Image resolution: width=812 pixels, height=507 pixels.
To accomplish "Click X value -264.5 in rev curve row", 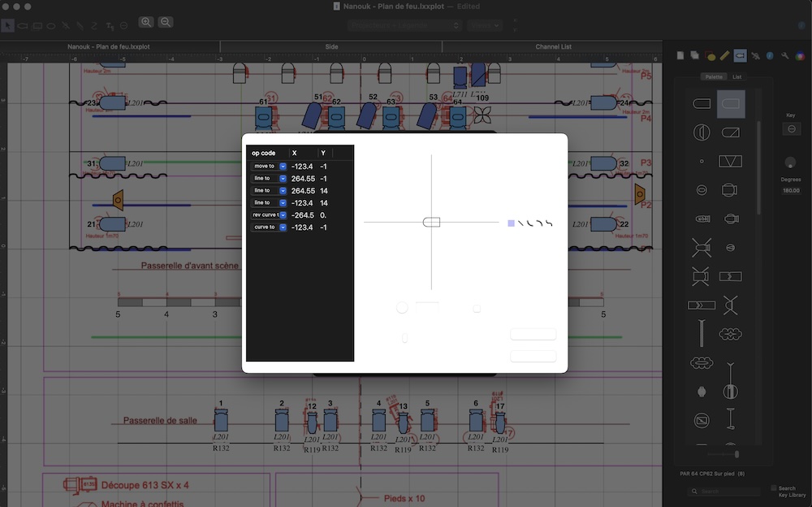I will pyautogui.click(x=302, y=215).
